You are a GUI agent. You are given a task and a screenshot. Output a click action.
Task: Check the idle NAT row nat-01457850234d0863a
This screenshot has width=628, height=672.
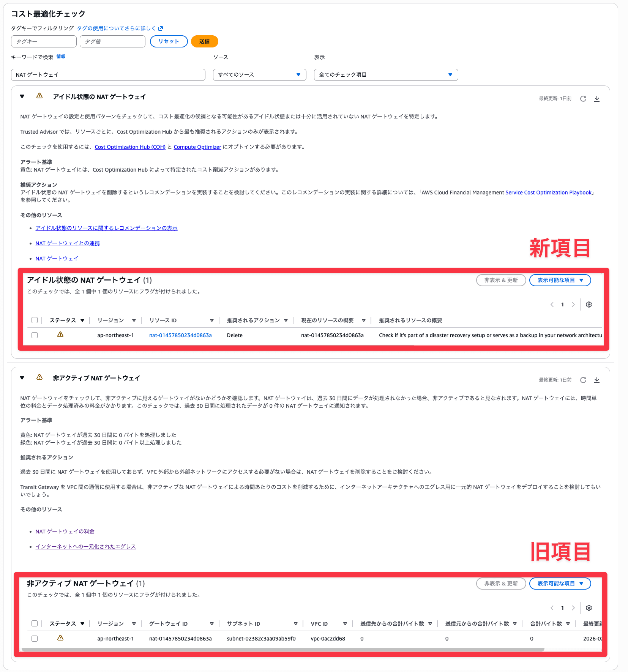[x=35, y=335]
